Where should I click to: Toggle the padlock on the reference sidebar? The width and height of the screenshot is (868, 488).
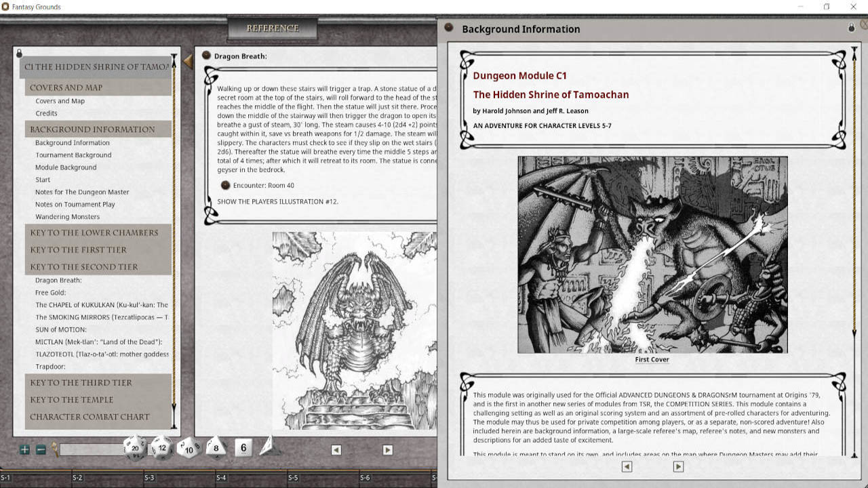[19, 52]
